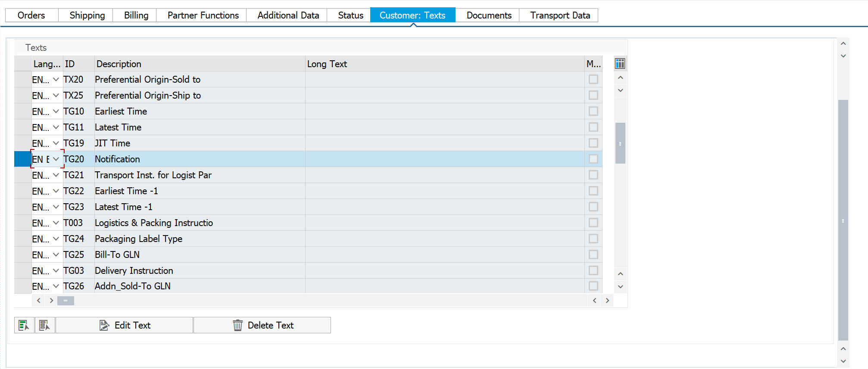The width and height of the screenshot is (868, 369).
Task: Open the table column configuration icon
Action: point(620,64)
